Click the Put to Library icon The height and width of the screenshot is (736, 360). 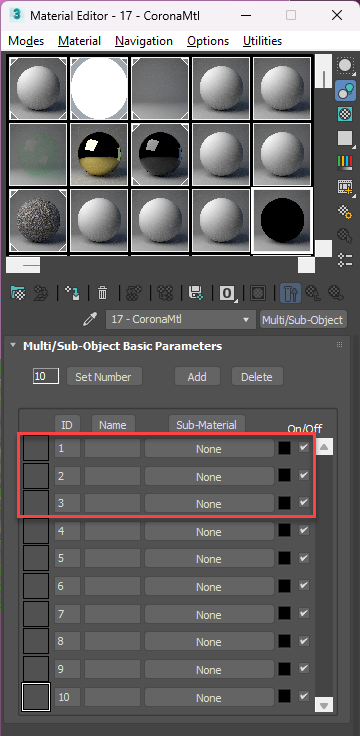(195, 293)
